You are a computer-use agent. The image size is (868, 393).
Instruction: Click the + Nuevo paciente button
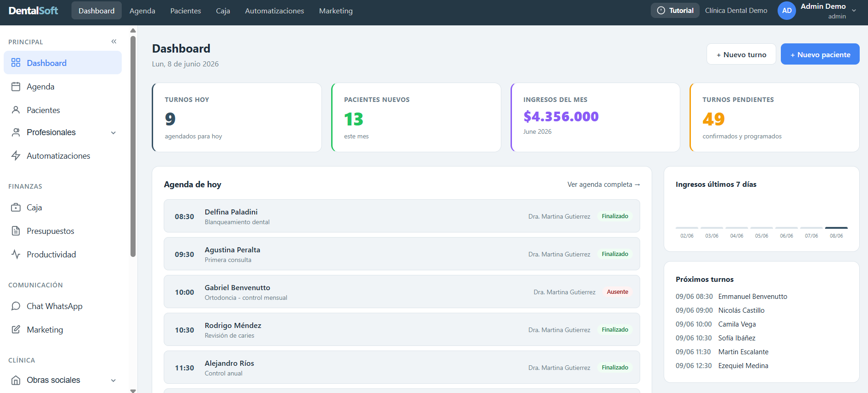point(820,54)
